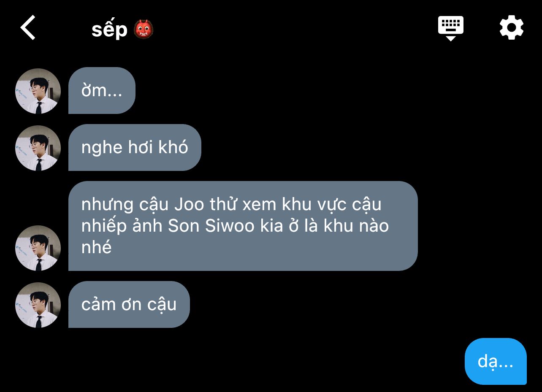Open the contact name 'sếp' in the header
The width and height of the screenshot is (542, 392).
point(109,30)
